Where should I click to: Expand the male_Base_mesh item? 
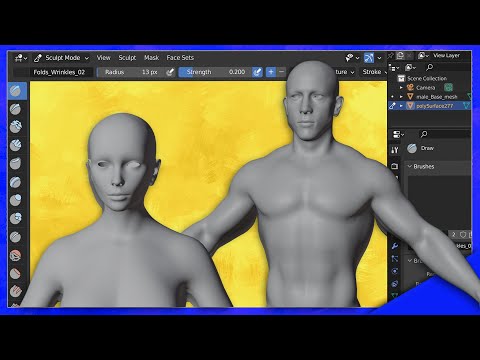[x=401, y=97]
